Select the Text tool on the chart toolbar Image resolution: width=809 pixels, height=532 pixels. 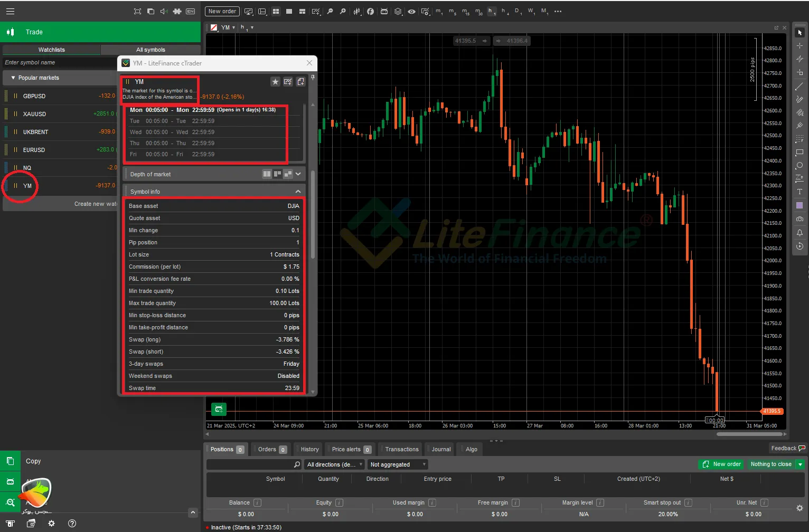[x=799, y=192]
